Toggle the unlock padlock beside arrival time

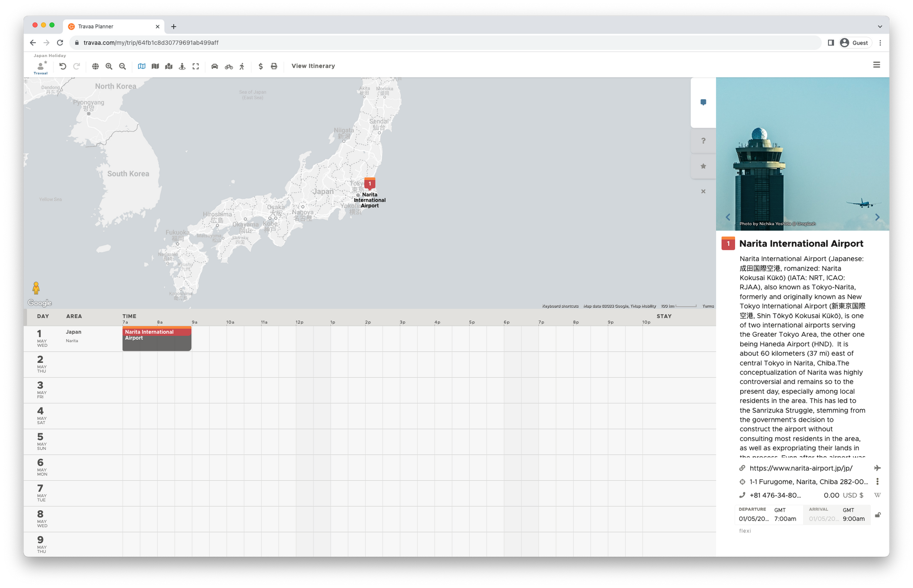[x=878, y=515]
